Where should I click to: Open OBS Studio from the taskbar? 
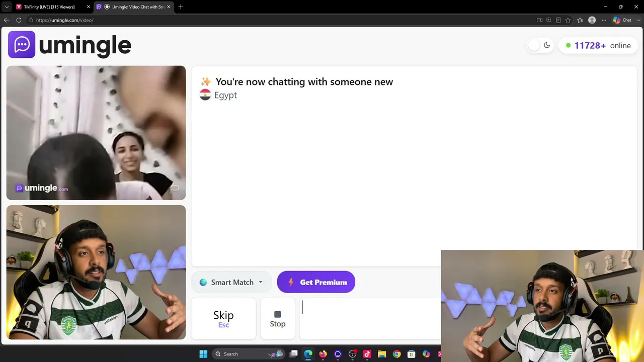[353, 354]
